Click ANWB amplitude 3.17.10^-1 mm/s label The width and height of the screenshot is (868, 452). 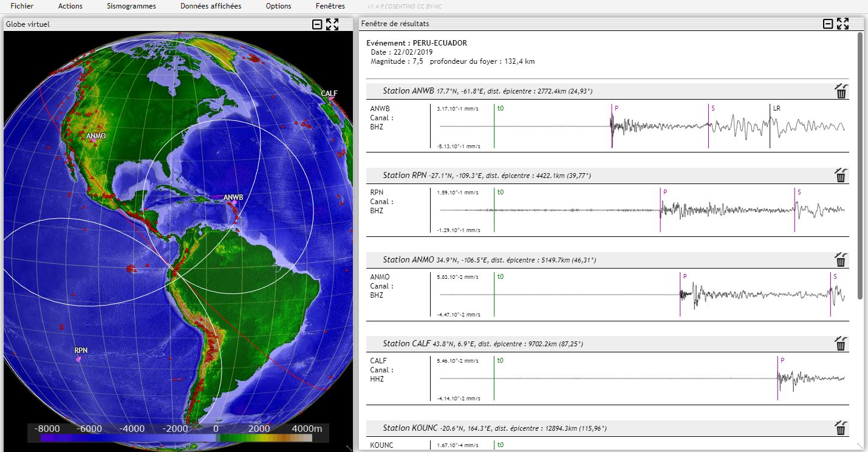(x=457, y=109)
